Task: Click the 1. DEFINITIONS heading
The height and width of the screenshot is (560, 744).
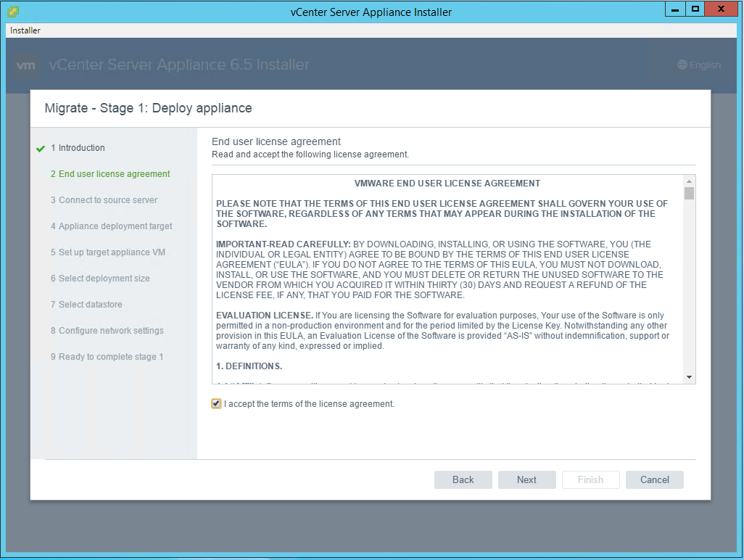Action: click(249, 366)
